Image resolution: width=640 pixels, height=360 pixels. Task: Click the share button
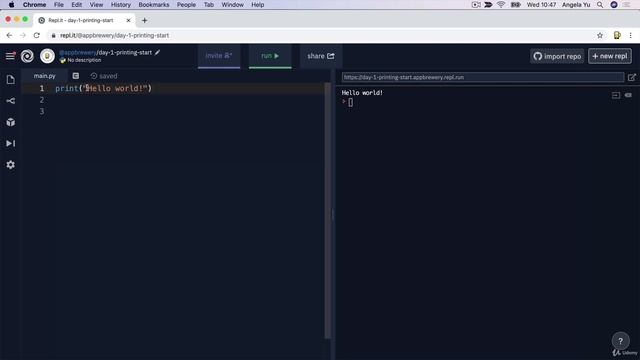tap(321, 56)
